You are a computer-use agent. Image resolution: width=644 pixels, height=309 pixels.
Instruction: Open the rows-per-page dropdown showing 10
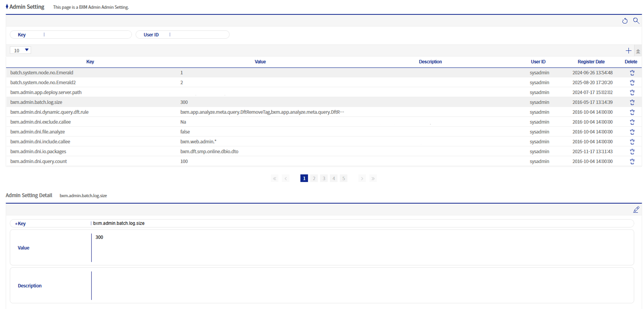[x=21, y=50]
